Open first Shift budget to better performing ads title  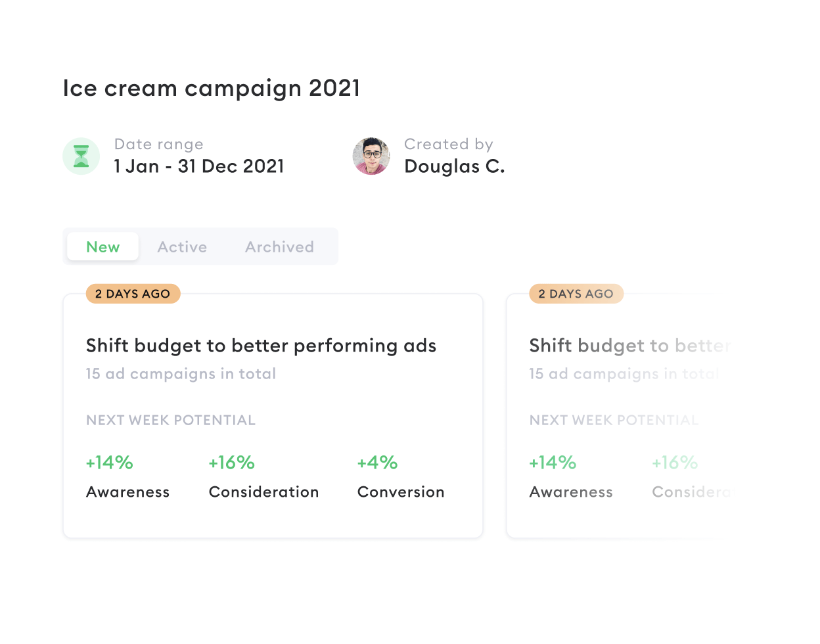point(261,346)
